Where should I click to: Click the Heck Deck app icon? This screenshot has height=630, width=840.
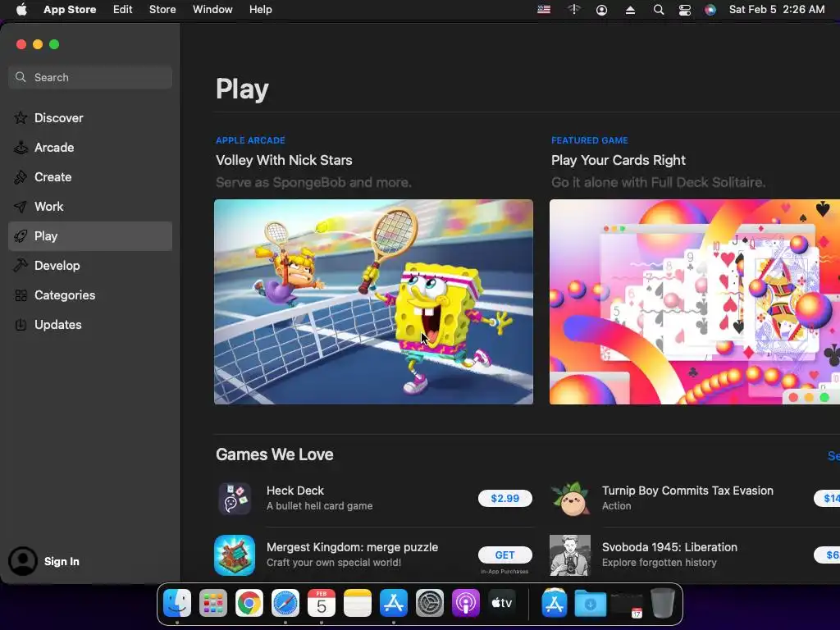pos(235,498)
